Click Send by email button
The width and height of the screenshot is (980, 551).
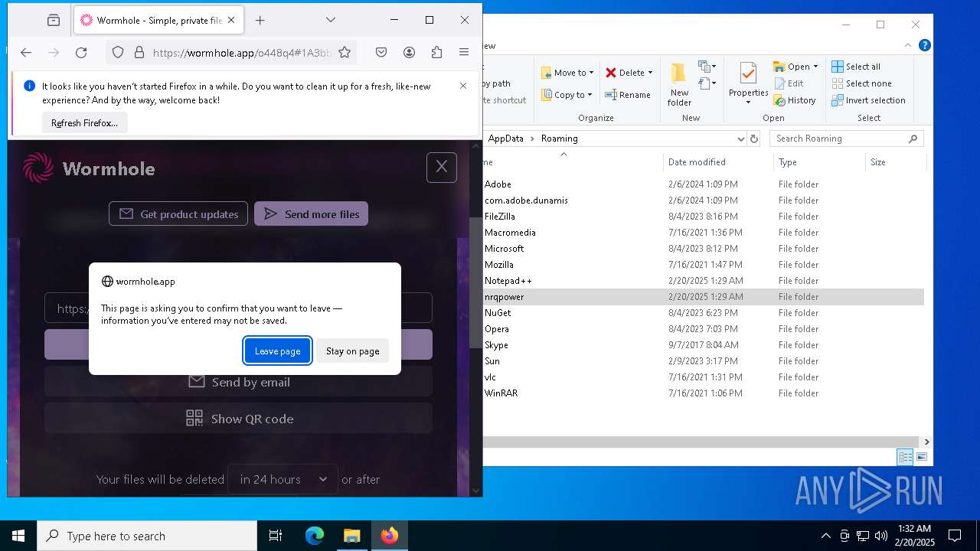point(238,381)
